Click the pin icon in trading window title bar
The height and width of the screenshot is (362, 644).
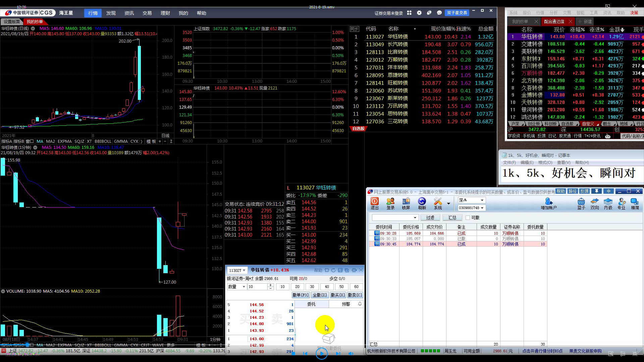(596, 191)
